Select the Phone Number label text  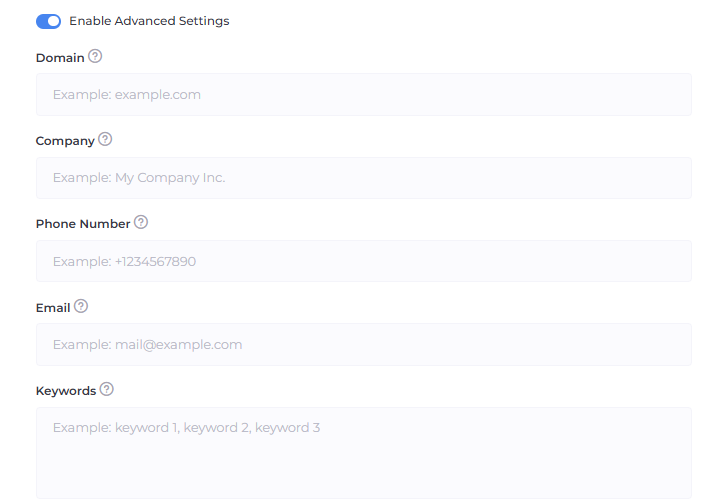(83, 224)
